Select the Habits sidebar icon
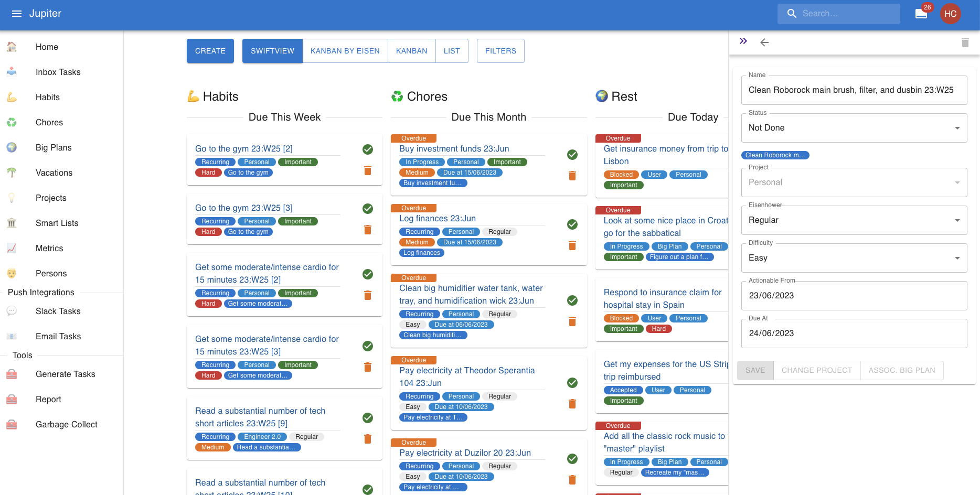Viewport: 980px width, 495px height. [x=12, y=97]
